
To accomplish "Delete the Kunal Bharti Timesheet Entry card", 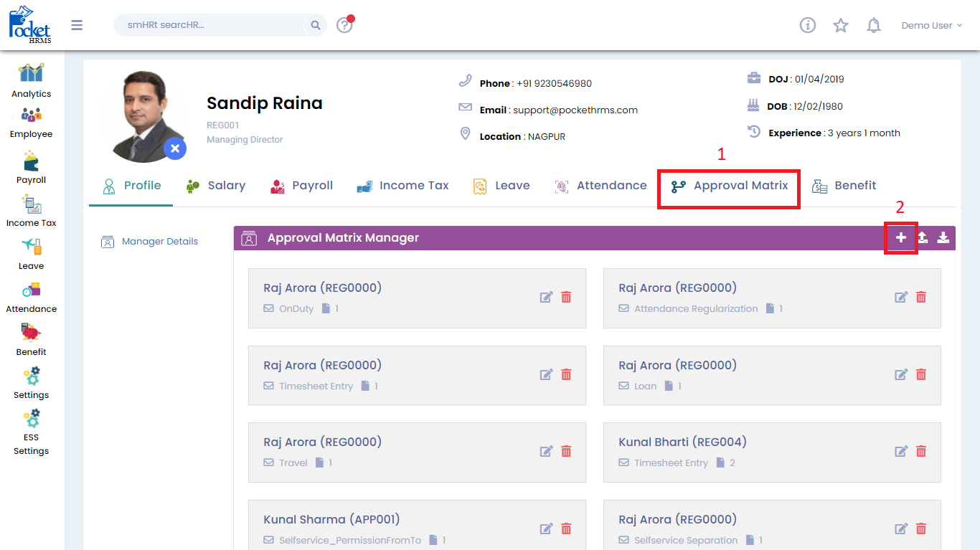I will click(921, 451).
